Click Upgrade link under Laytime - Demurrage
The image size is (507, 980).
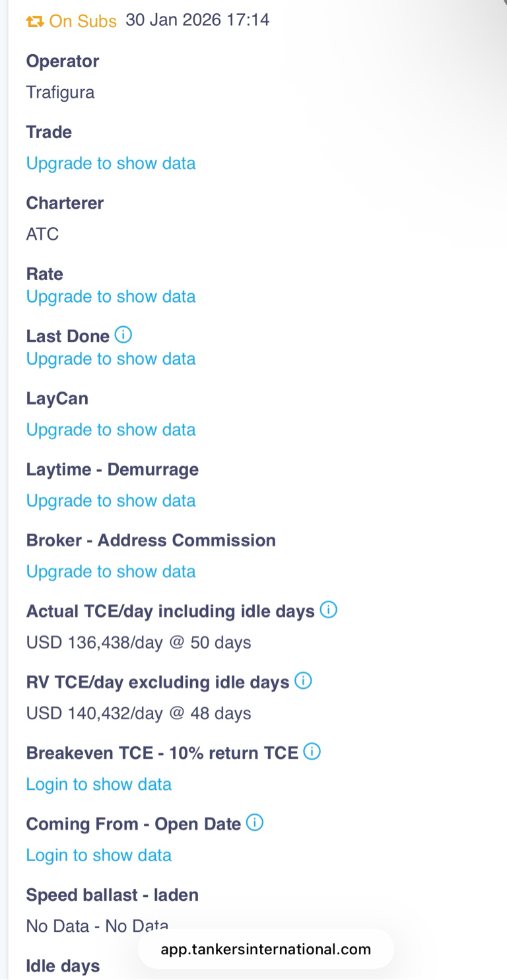(x=111, y=501)
